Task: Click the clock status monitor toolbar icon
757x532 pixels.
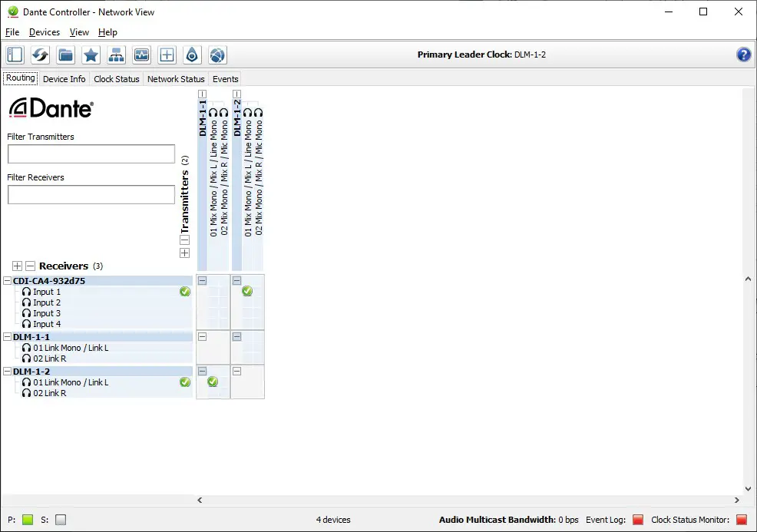Action: click(x=141, y=55)
